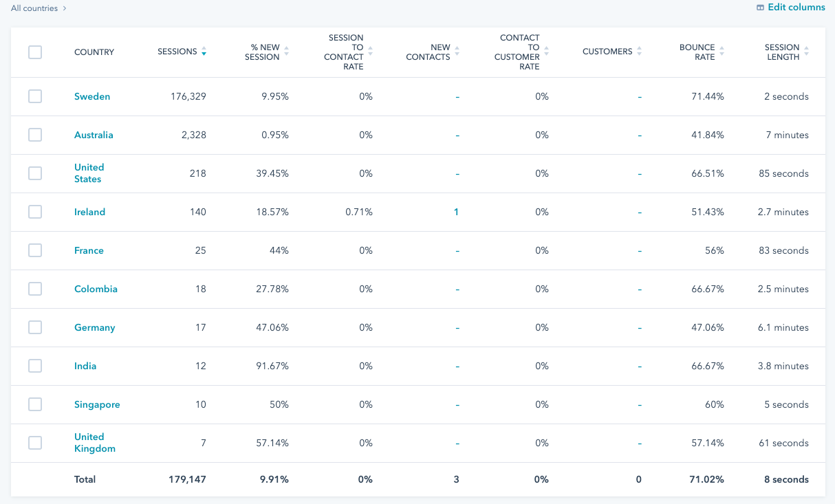Sort the % New Session column

click(285, 51)
